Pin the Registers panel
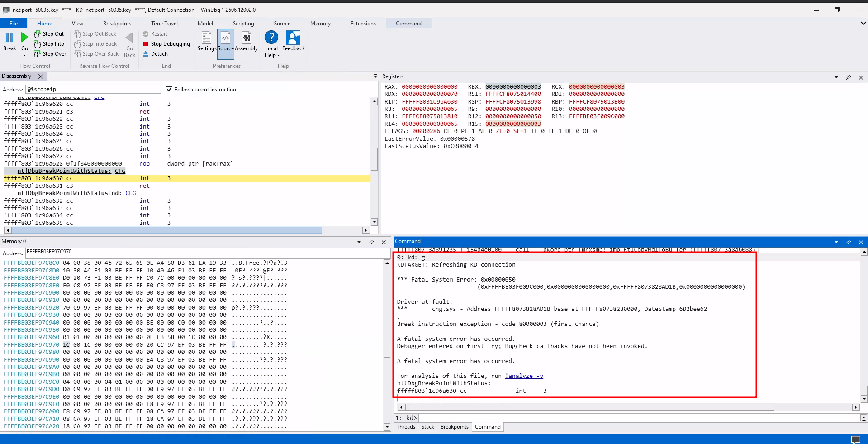The width and height of the screenshot is (868, 444). coord(849,77)
